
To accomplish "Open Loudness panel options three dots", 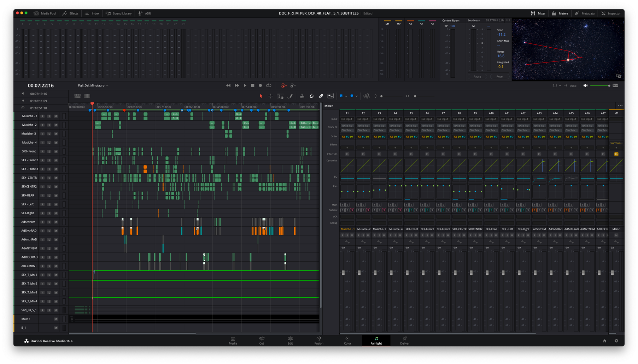I will (508, 20).
